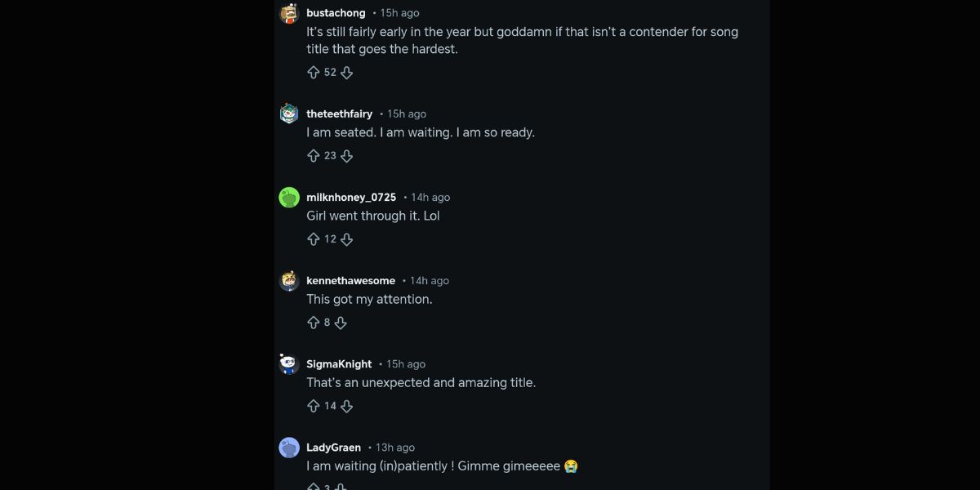Open theteethfairy's username link
The height and width of the screenshot is (490, 980).
coord(339,114)
